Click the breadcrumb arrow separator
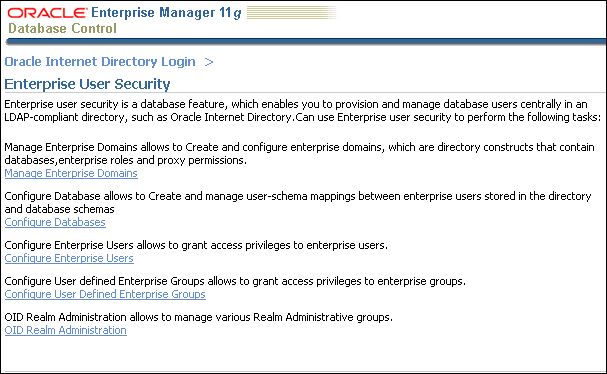Viewport: 607px width, 374px height. (x=209, y=62)
